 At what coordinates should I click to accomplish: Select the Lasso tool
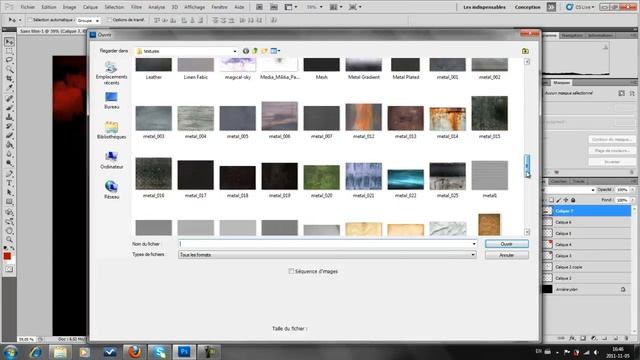pos(9,60)
